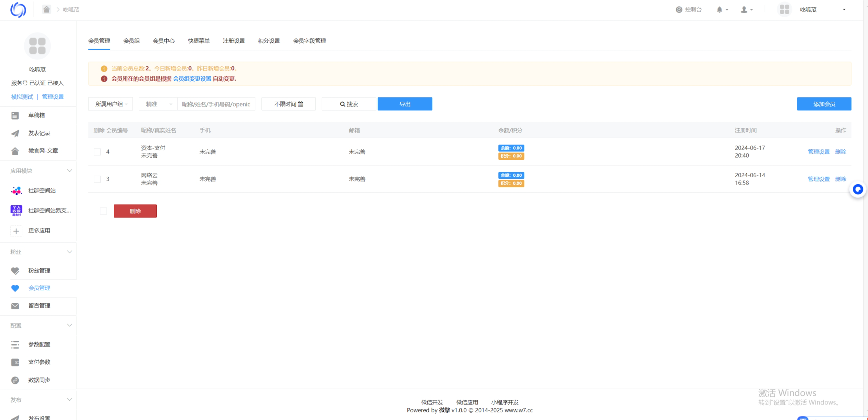Click the 网络云 nickname cell
Screen dimensions: 868x420
(x=149, y=175)
